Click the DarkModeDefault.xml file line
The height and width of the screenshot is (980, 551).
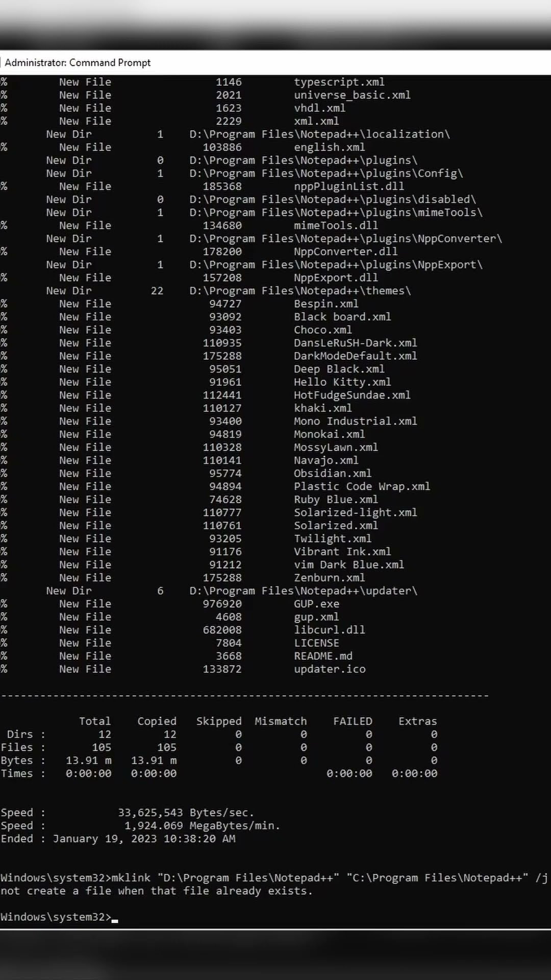(x=355, y=356)
